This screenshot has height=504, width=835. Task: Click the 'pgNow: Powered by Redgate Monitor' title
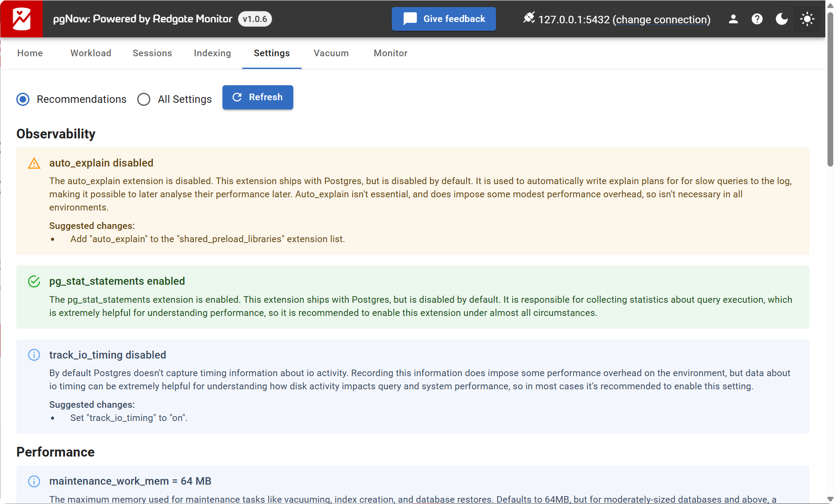[x=142, y=19]
